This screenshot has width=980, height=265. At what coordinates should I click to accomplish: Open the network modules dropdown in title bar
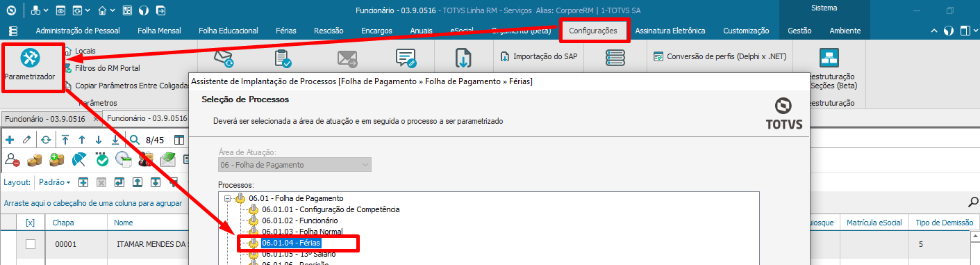40,10
